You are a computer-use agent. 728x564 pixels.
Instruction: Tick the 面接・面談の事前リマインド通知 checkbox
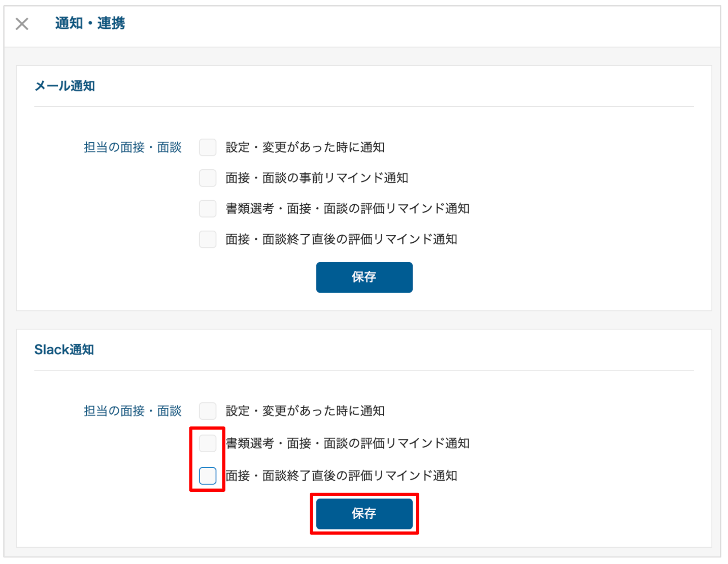[208, 178]
